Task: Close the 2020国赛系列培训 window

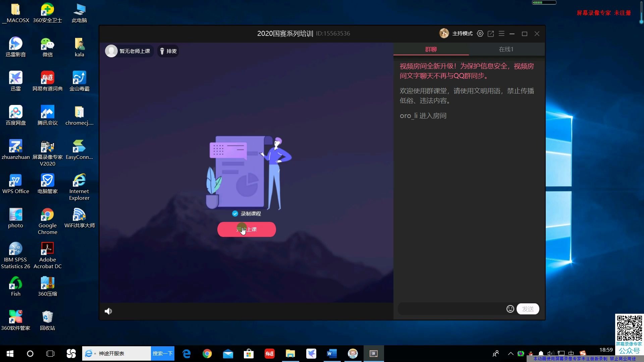Action: [537, 34]
